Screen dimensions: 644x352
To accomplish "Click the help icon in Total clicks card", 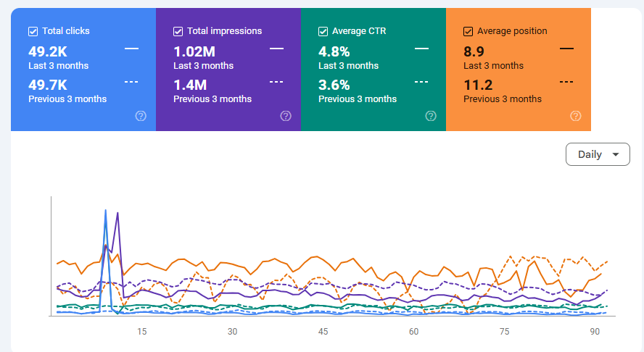I will 141,116.
